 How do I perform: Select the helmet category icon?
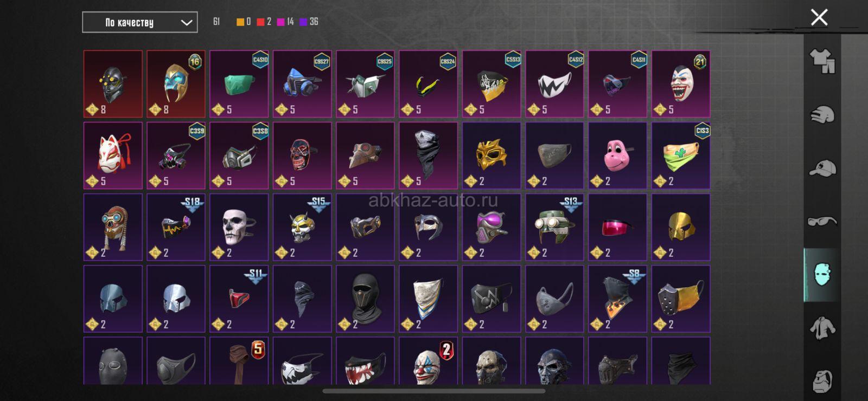[x=822, y=114]
